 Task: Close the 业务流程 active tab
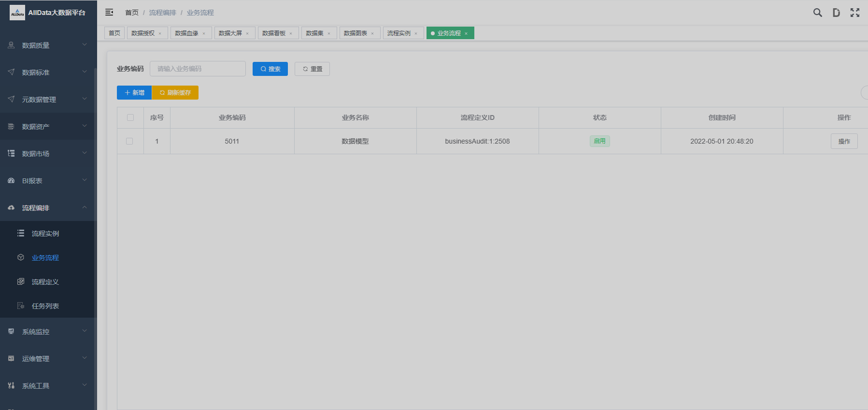[466, 33]
